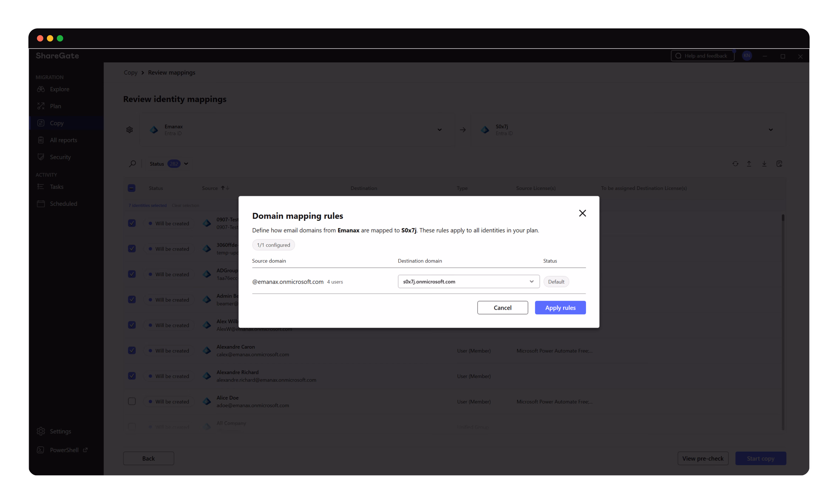The image size is (838, 504).
Task: Click the Alexandre Caron entity icon
Action: pos(207,350)
